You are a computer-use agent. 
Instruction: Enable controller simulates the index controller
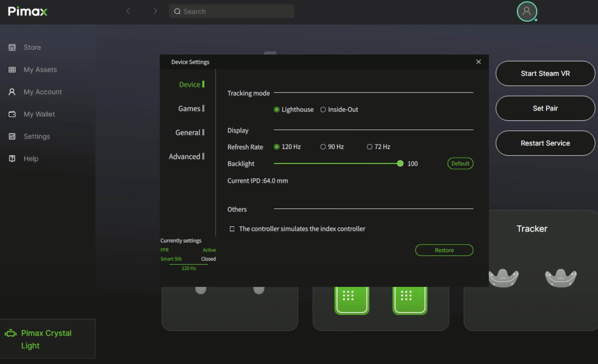[232, 229]
